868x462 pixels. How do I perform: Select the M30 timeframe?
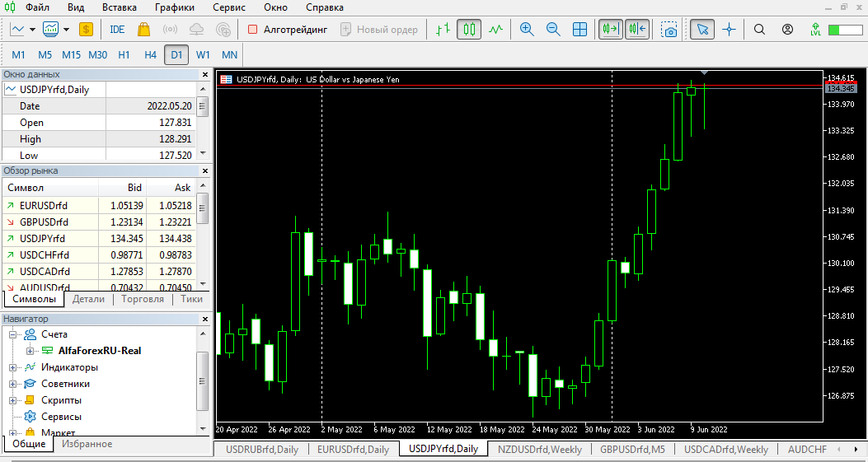(97, 55)
